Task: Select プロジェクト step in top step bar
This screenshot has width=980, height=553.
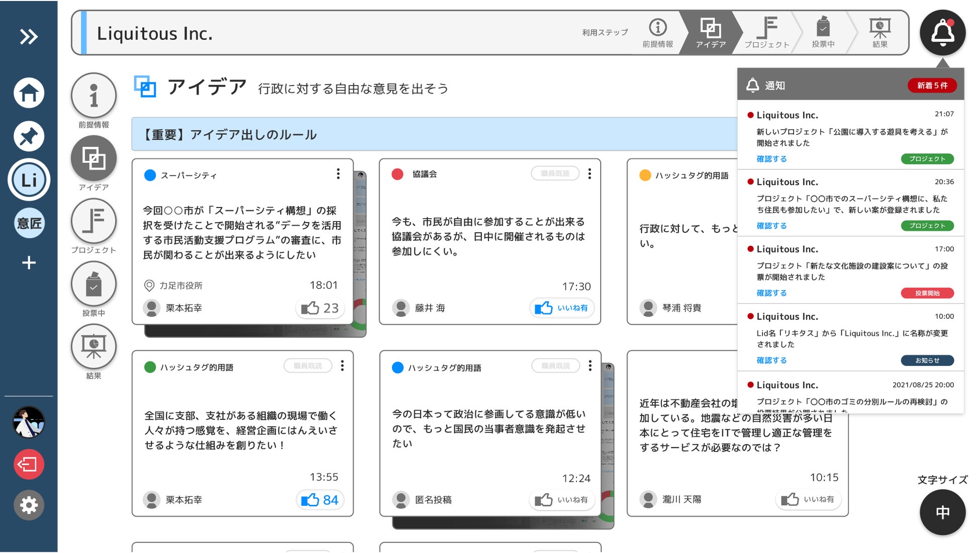Action: pyautogui.click(x=766, y=33)
